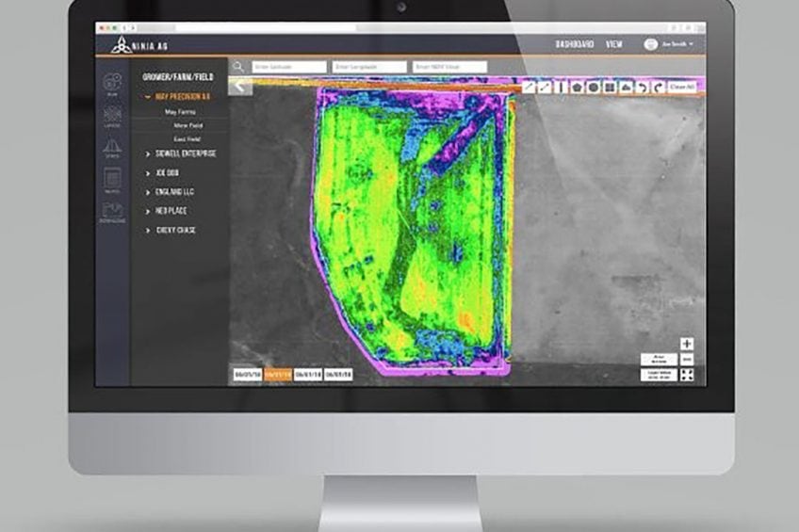The image size is (799, 532).
Task: Expand the Chevy Chase grower
Action: (x=147, y=231)
